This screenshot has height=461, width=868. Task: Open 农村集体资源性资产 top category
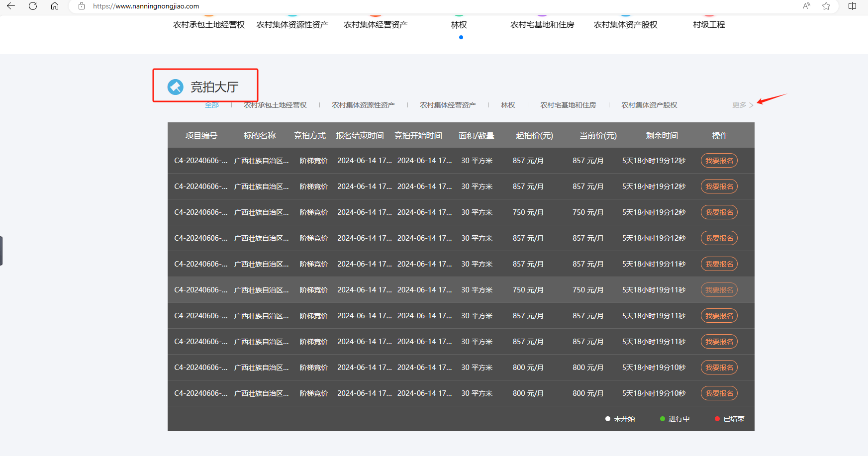click(292, 24)
